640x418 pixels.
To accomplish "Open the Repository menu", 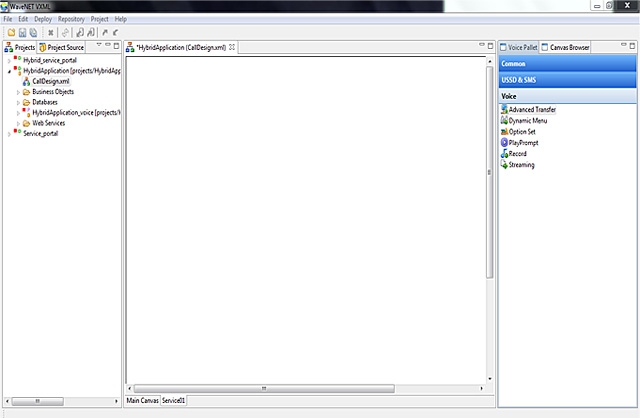I will [x=71, y=19].
